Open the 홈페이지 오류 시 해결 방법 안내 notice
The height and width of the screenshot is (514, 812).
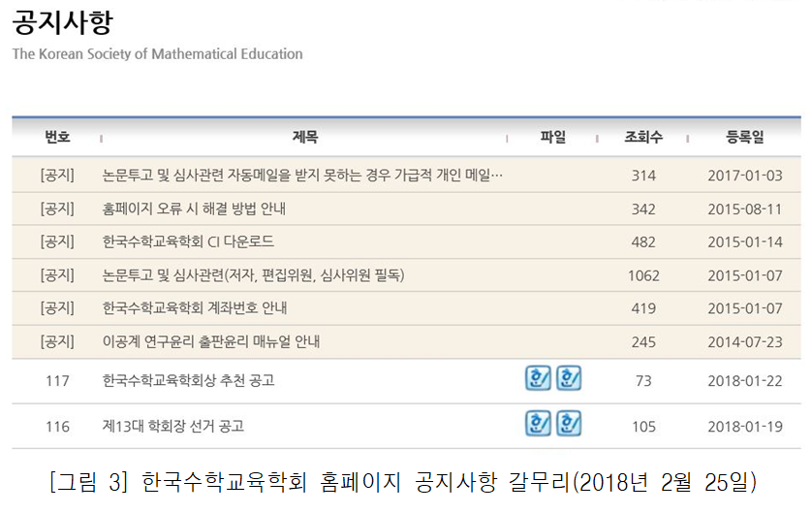201,209
